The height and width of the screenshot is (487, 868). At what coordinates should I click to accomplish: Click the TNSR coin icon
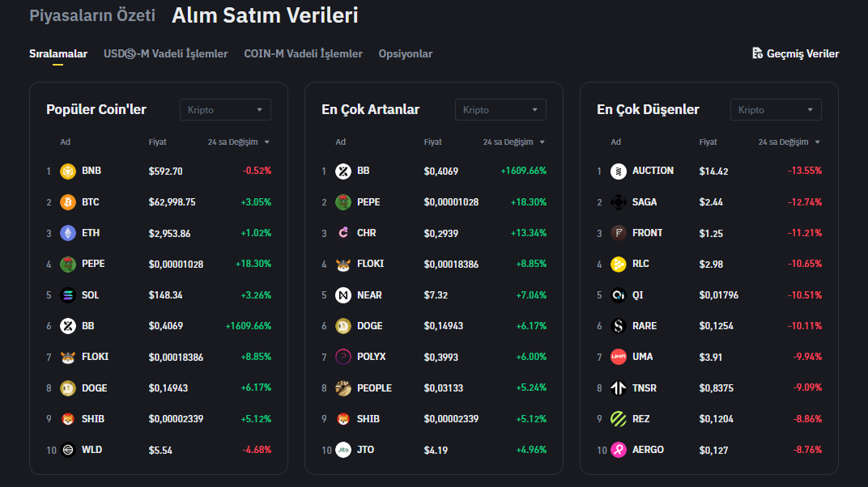click(619, 388)
